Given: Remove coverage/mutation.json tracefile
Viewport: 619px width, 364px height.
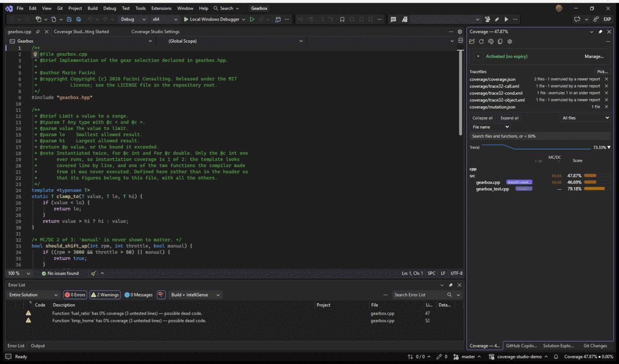Looking at the screenshot, I should pos(606,107).
